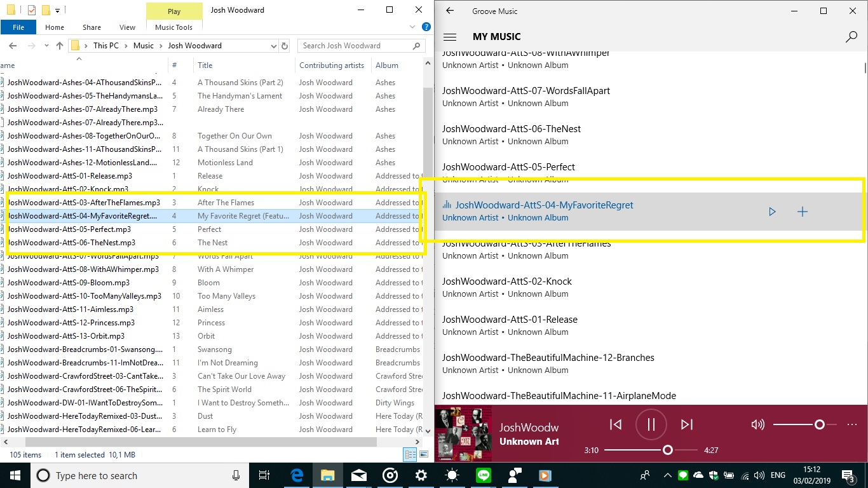The width and height of the screenshot is (868, 488).
Task: Open Explorer help question mark
Action: point(426,27)
